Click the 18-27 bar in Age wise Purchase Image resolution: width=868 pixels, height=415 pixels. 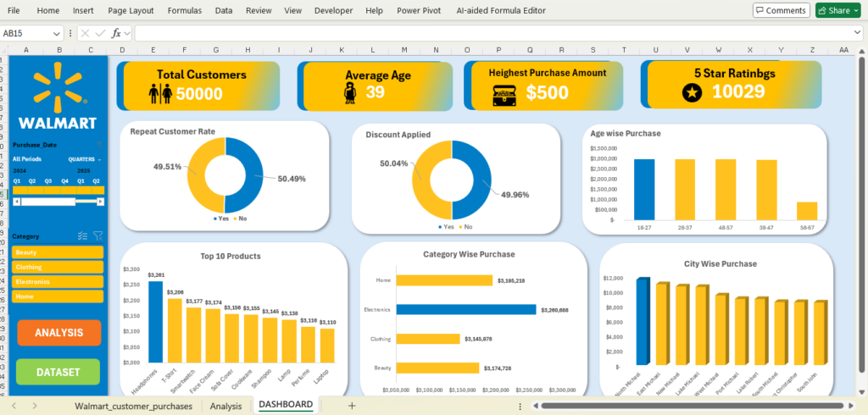pos(644,190)
